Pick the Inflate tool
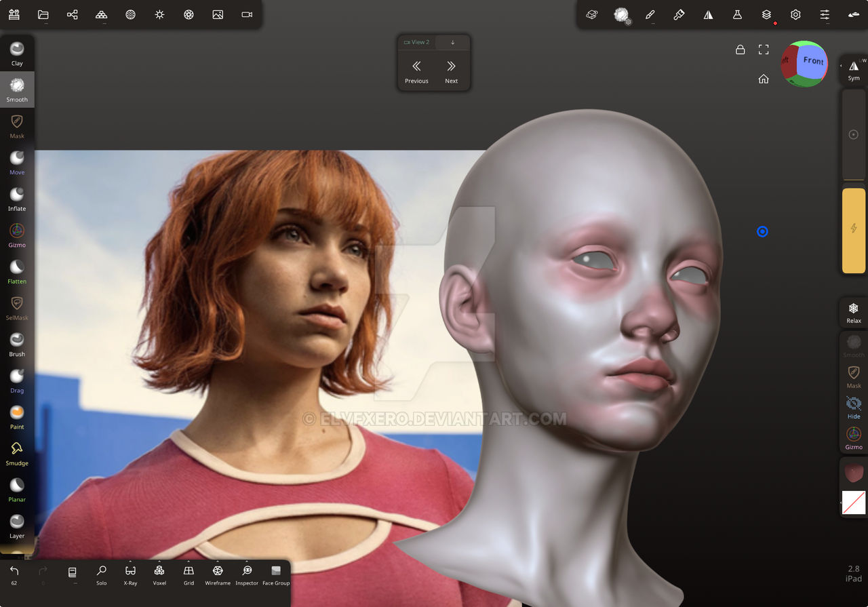The image size is (868, 607). click(x=17, y=199)
